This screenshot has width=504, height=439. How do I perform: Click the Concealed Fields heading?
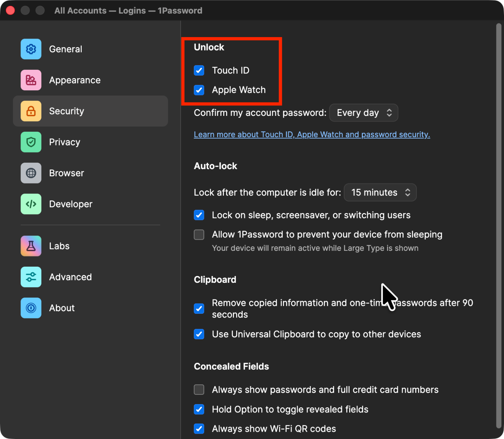231,366
